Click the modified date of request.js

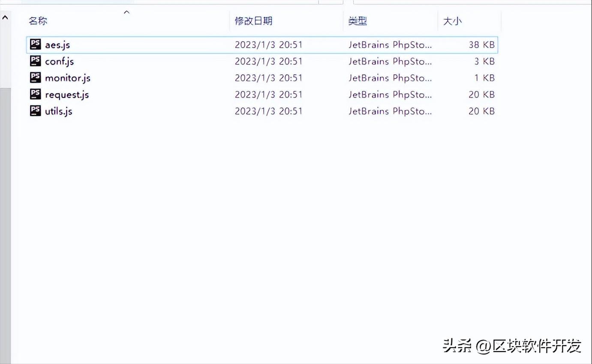pyautogui.click(x=269, y=94)
